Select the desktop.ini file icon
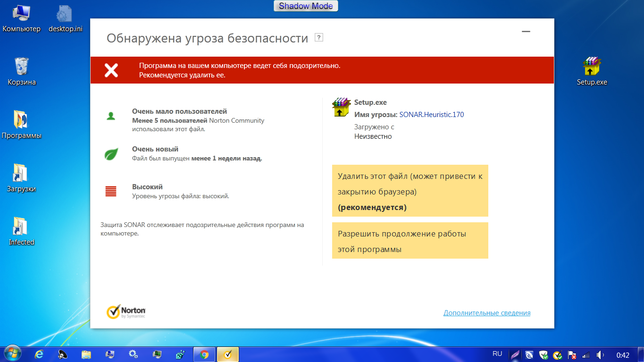The width and height of the screenshot is (644, 362). click(x=65, y=19)
